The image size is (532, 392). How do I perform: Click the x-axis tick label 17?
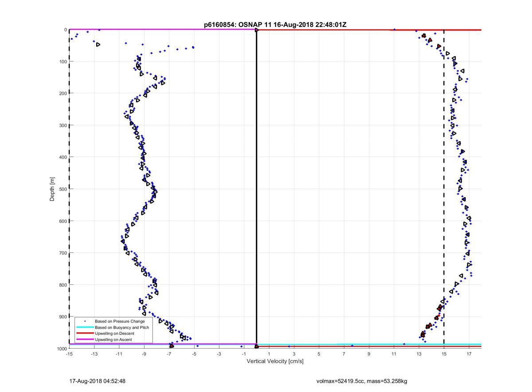[x=469, y=354]
